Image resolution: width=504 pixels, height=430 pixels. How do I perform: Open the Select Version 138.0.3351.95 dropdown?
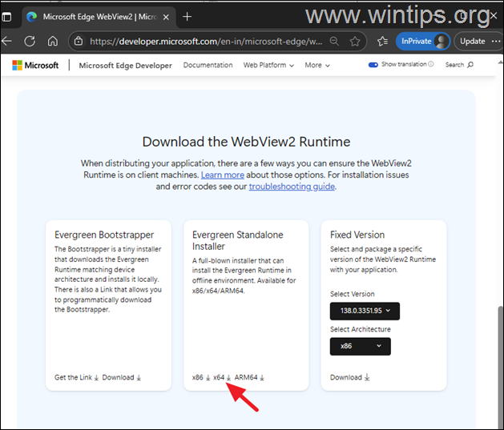pos(365,311)
